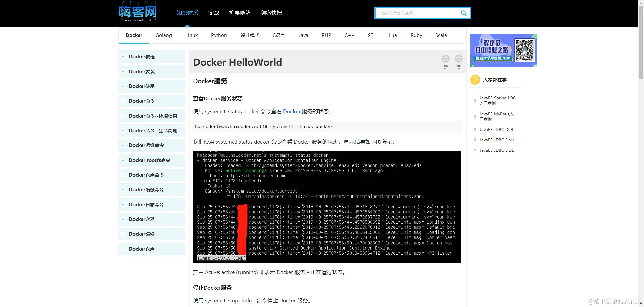Switch to the Docker tab
644x307 pixels.
click(x=134, y=35)
